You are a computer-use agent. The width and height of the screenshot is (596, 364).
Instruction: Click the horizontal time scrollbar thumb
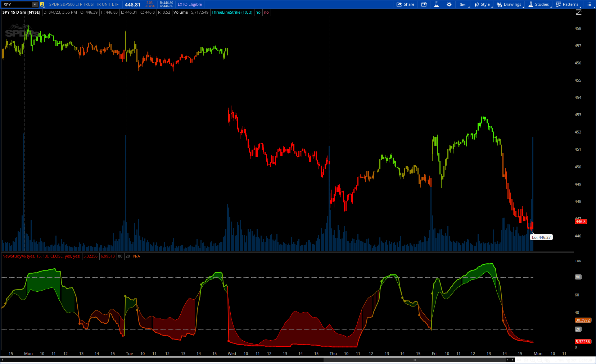(x=414, y=360)
